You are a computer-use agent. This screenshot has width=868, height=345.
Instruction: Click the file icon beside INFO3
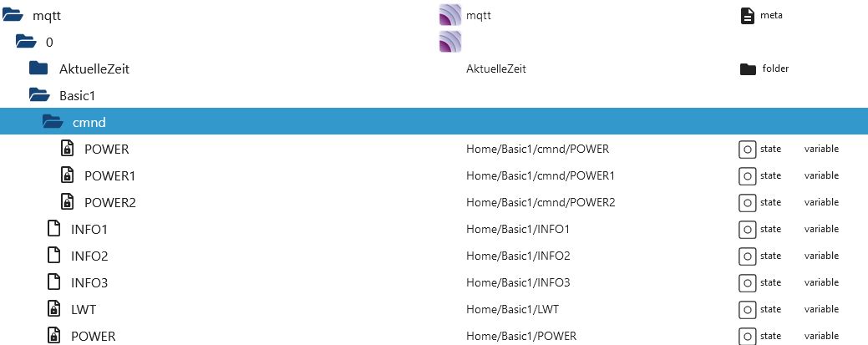[x=53, y=282]
